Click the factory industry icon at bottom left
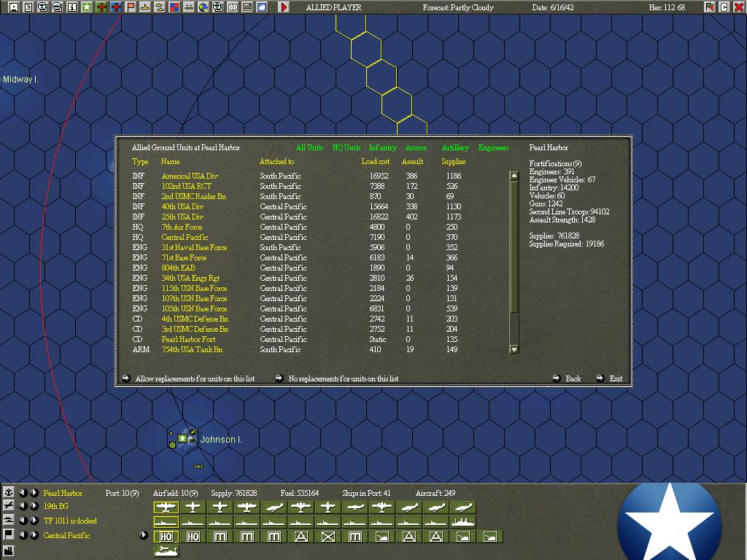 [x=9, y=551]
